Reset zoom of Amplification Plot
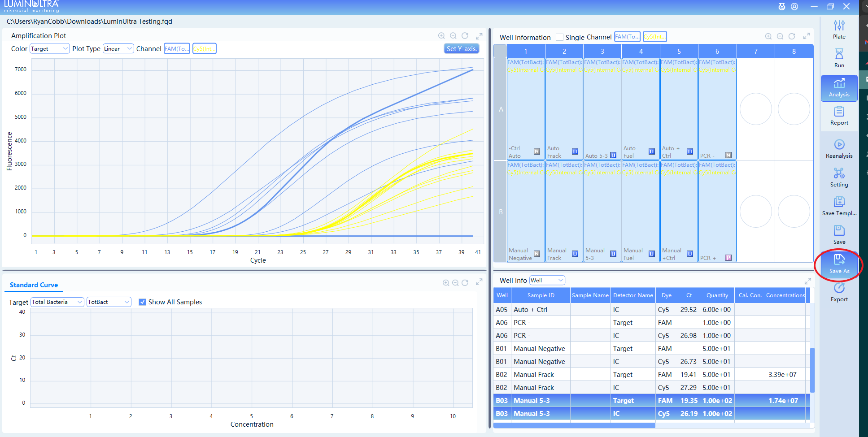 click(x=465, y=36)
